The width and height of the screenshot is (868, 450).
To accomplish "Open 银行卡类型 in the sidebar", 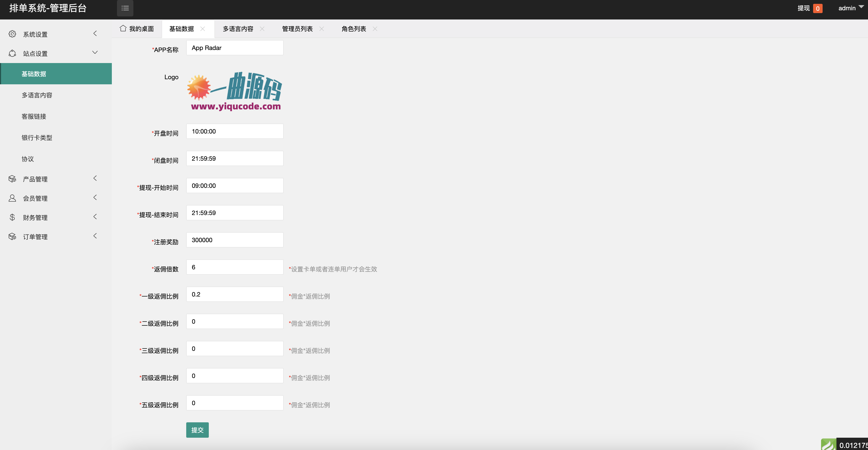I will pos(56,137).
